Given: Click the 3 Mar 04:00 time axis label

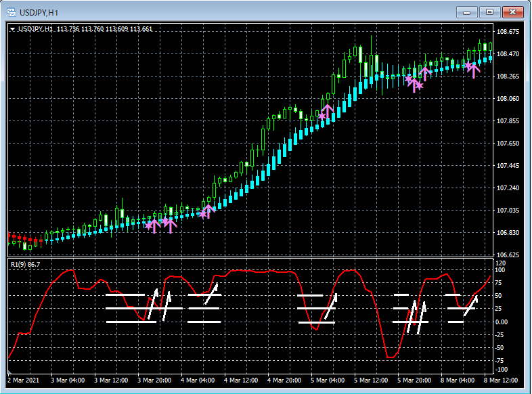Looking at the screenshot, I should point(68,380).
